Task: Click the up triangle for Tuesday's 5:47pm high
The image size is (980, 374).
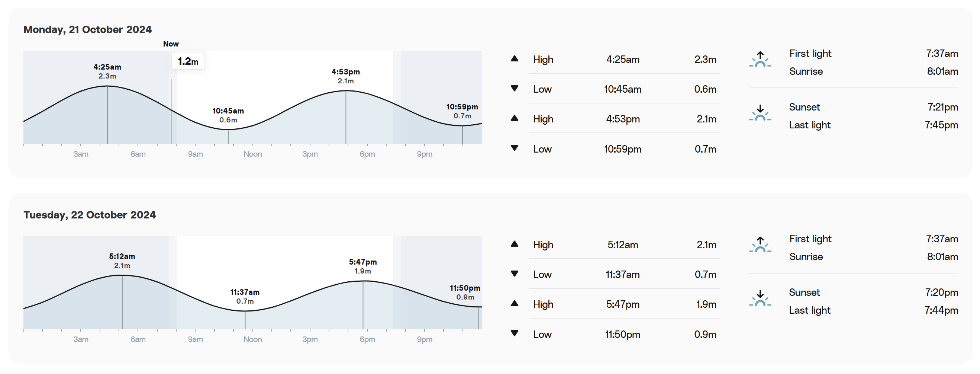Action: click(514, 304)
